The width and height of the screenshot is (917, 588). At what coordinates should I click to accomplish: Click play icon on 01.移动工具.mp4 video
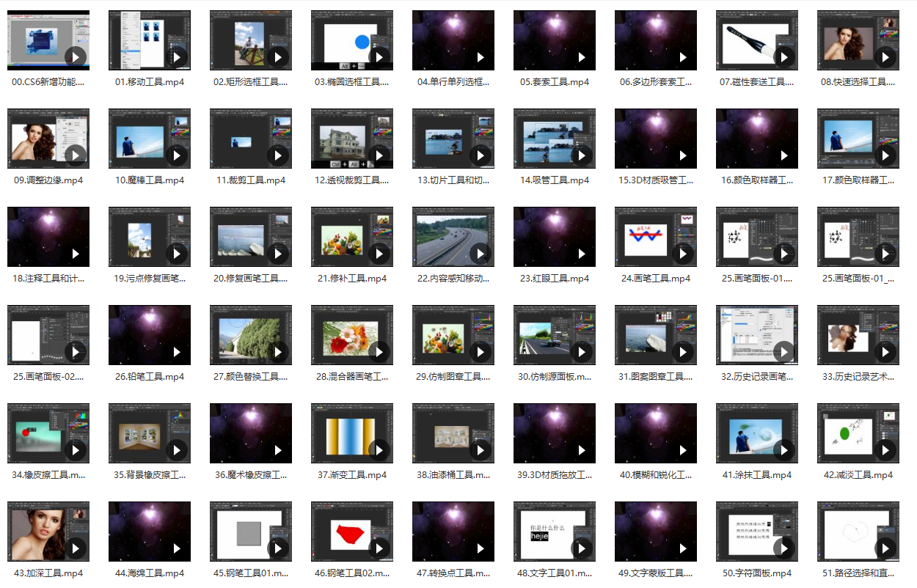tap(177, 57)
